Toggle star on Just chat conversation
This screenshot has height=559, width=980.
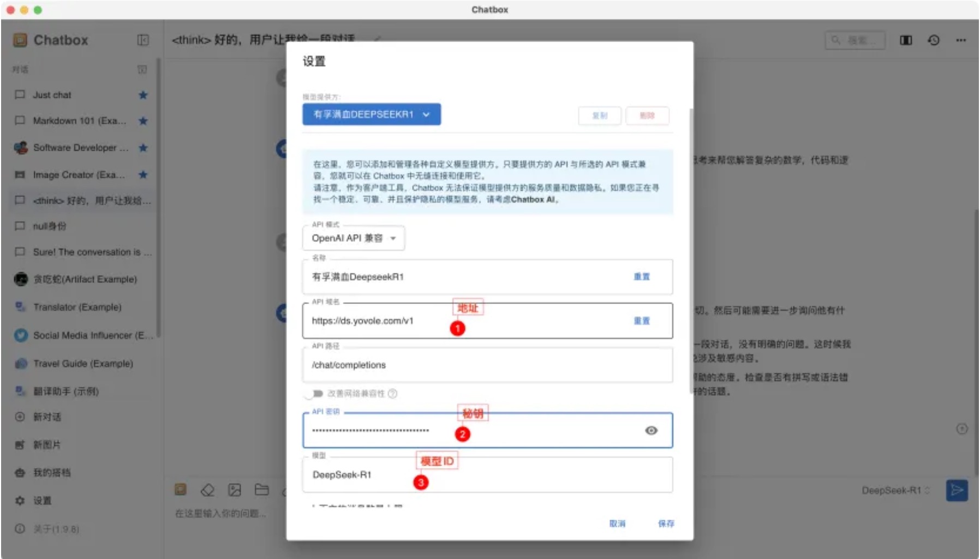point(143,95)
